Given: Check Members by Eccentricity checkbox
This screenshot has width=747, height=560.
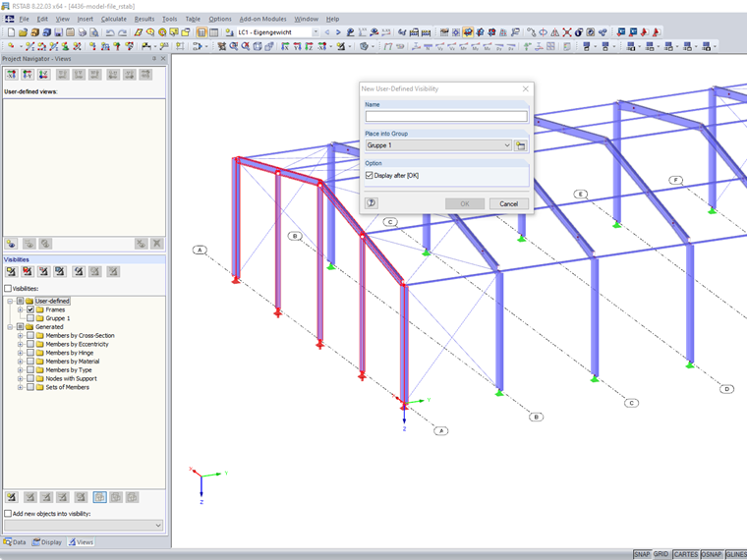Looking at the screenshot, I should pos(30,344).
